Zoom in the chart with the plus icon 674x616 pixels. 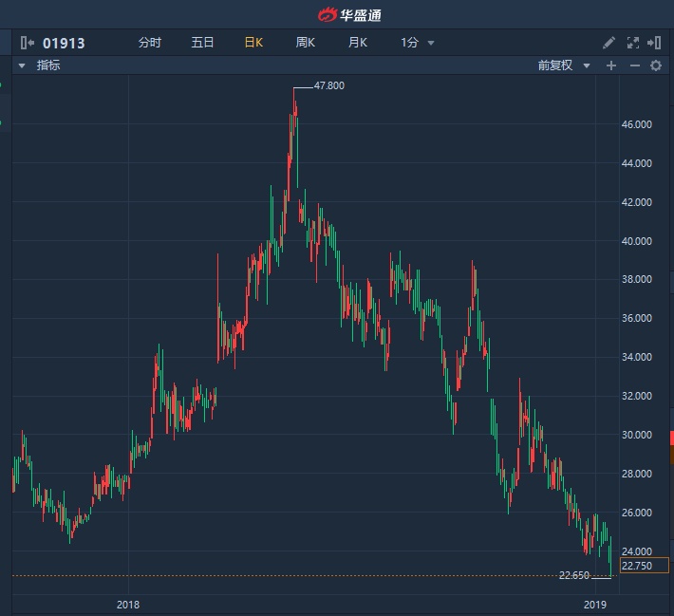click(x=611, y=65)
